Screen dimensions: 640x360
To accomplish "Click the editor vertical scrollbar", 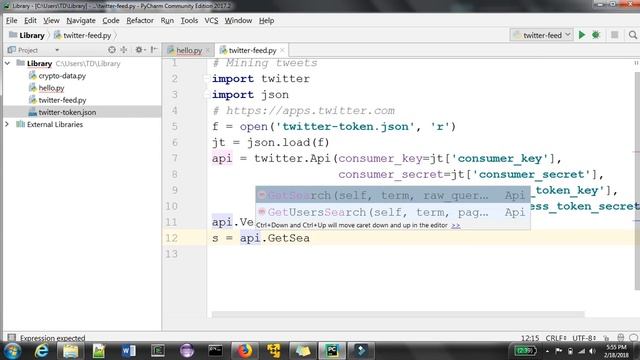I will (x=637, y=182).
